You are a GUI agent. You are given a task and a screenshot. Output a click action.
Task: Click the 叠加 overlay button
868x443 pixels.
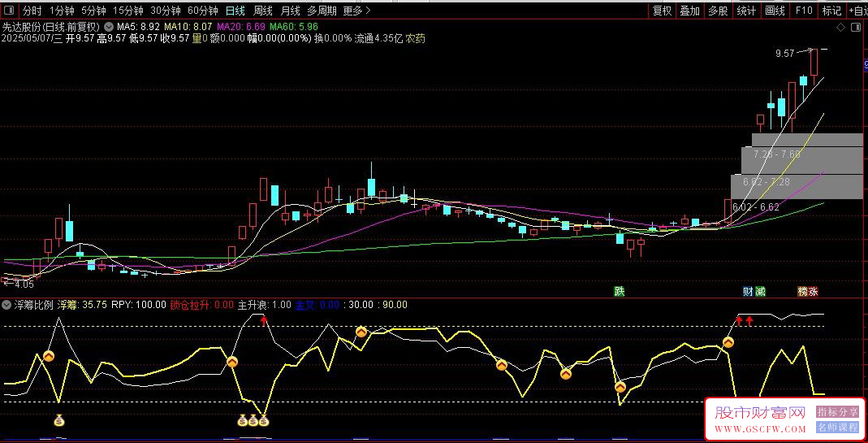pyautogui.click(x=689, y=10)
